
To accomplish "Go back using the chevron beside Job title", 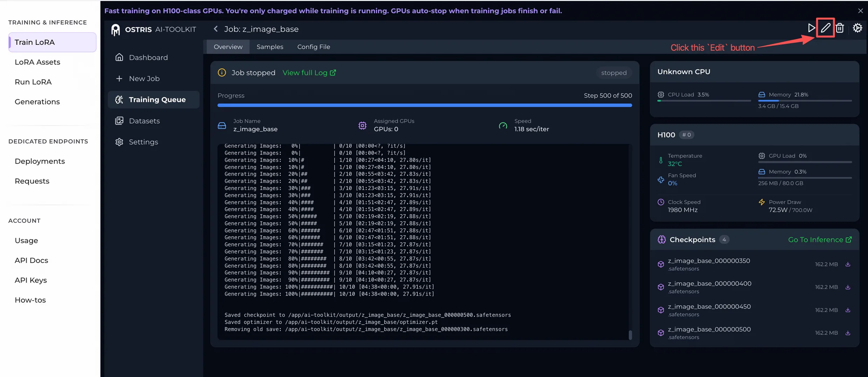I will (216, 29).
